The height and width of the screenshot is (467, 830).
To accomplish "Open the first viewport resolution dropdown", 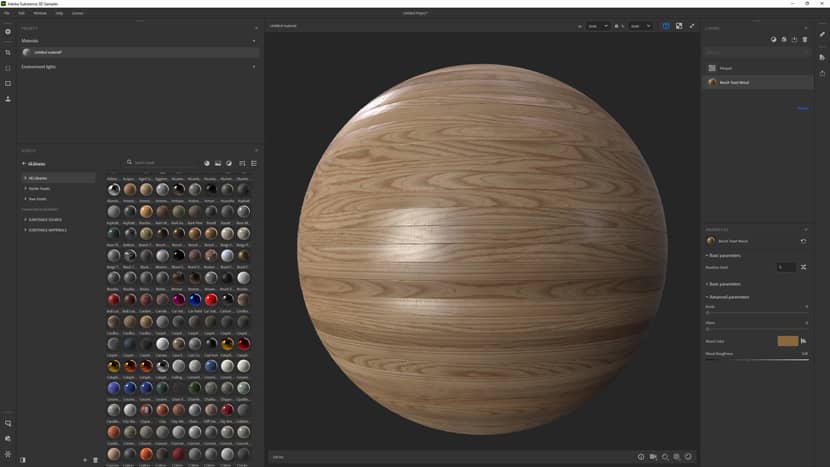I will [x=598, y=26].
